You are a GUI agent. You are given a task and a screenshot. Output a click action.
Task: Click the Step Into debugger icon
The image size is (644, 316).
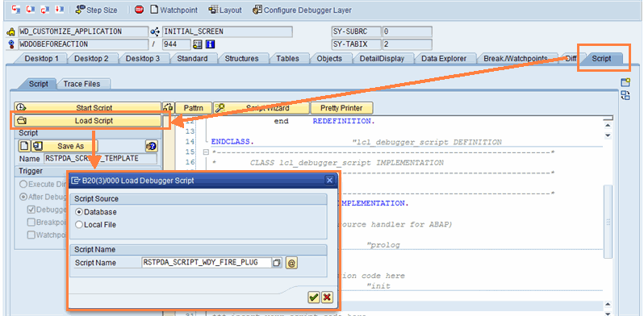click(16, 10)
